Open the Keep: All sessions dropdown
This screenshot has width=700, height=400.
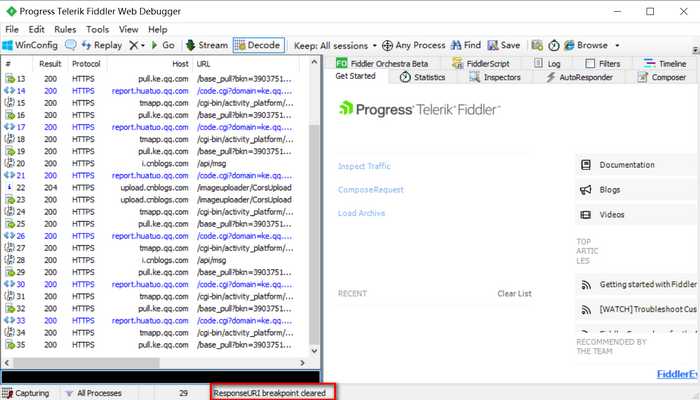(335, 46)
